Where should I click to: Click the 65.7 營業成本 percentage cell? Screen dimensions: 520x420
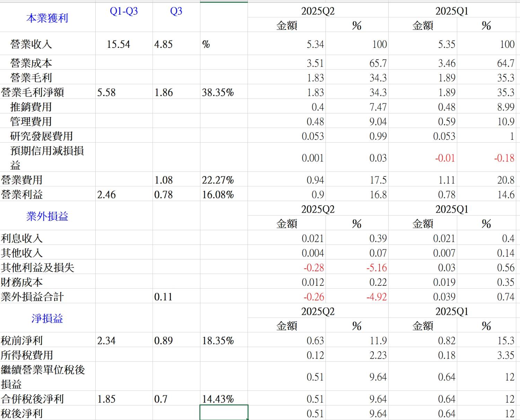click(x=378, y=63)
